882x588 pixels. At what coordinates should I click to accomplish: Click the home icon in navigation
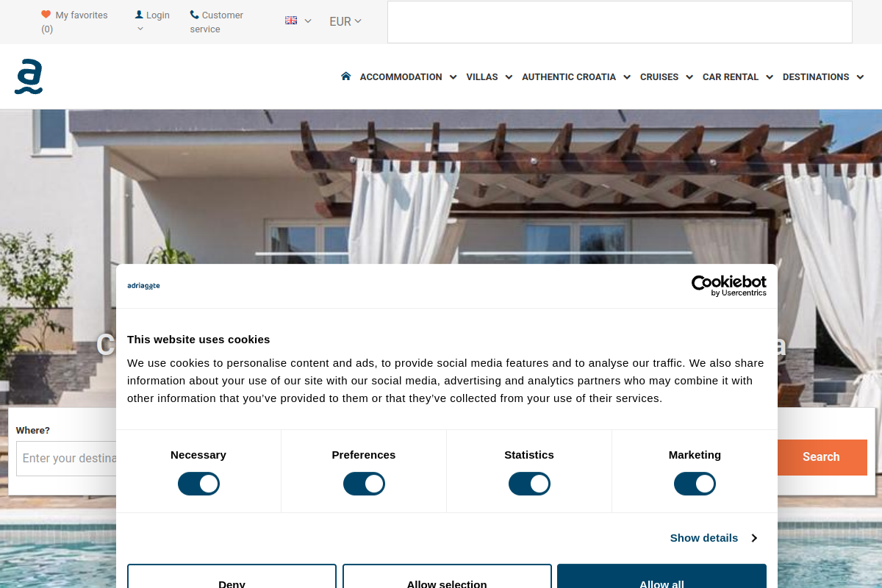[x=346, y=76]
